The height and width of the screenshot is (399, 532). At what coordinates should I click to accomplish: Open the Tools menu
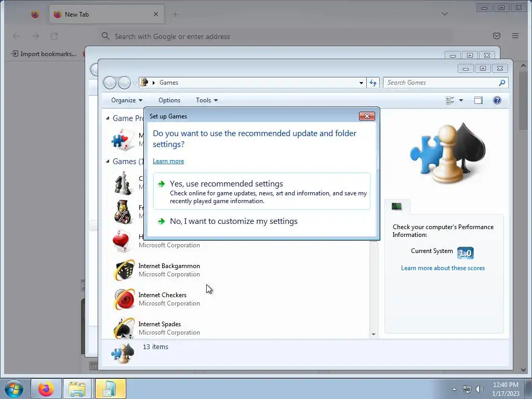click(x=207, y=100)
